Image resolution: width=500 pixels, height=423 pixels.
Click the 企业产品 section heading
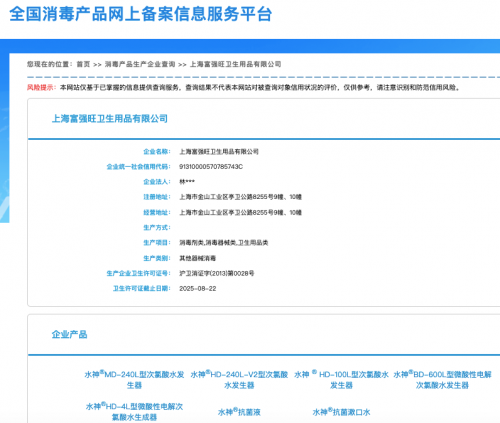point(69,334)
